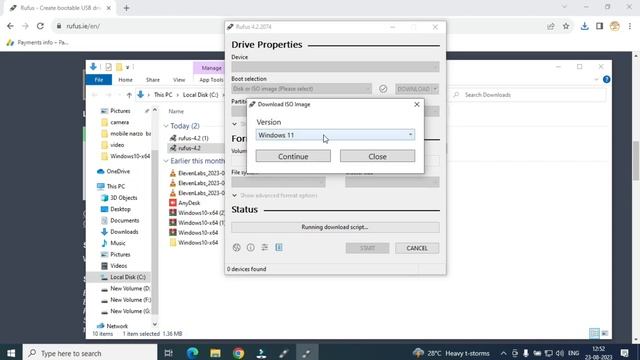The image size is (640, 360).
Task: Open Home tab in File Explorer ribbon
Action: point(125,80)
